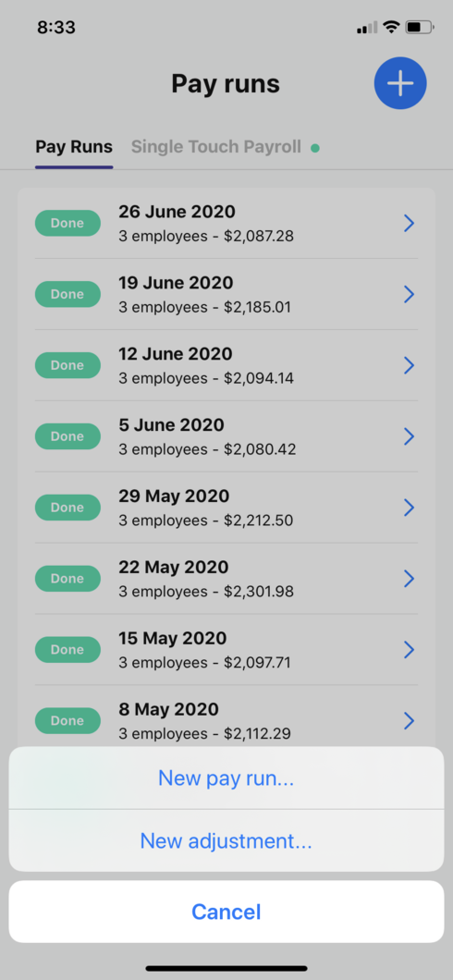
Task: Tap the battery indicator in status bar
Action: tap(420, 27)
